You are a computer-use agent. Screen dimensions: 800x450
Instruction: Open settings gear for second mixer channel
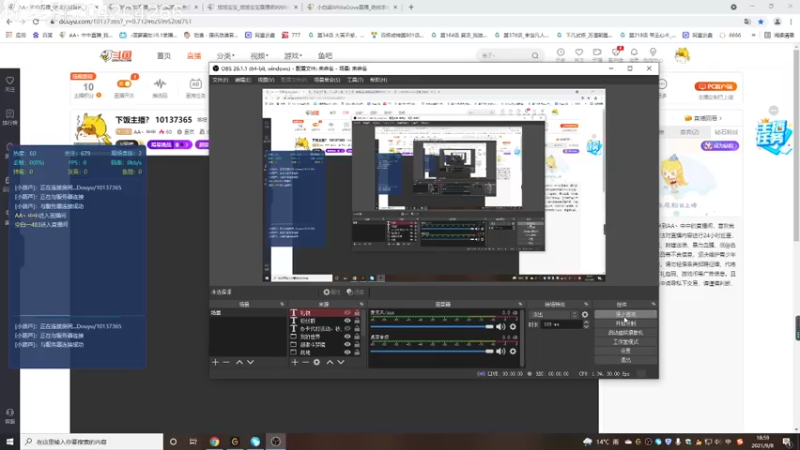(513, 351)
